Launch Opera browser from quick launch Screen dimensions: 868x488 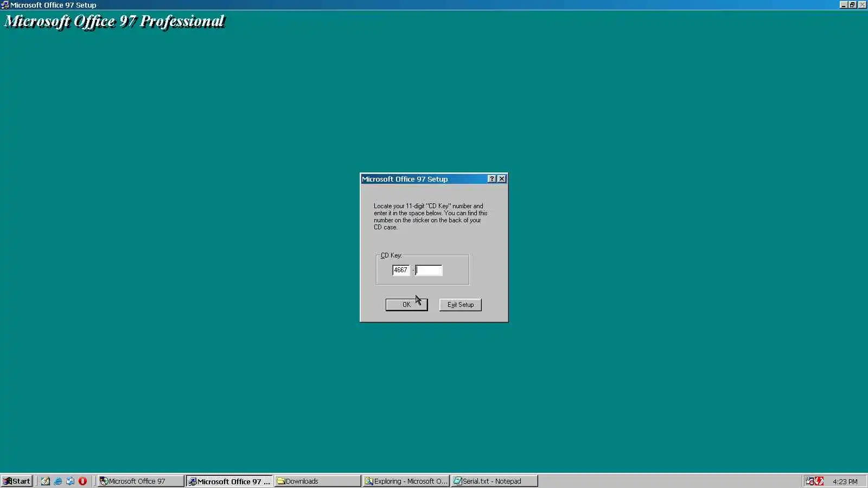[x=82, y=481]
